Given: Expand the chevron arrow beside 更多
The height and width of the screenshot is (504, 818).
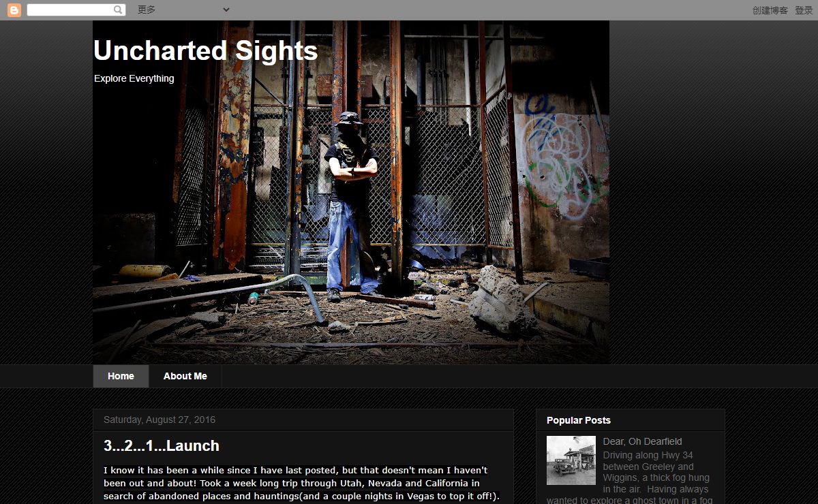Looking at the screenshot, I should 226,10.
